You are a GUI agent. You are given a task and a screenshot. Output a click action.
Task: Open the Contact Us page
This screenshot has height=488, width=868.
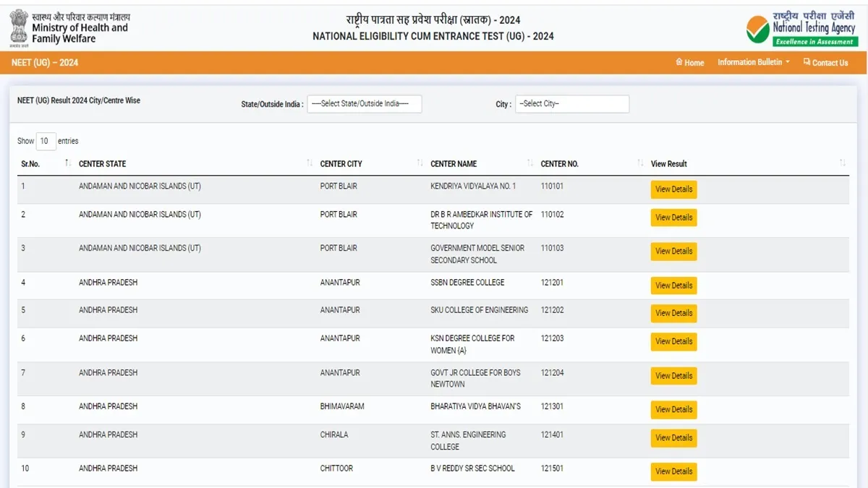825,62
